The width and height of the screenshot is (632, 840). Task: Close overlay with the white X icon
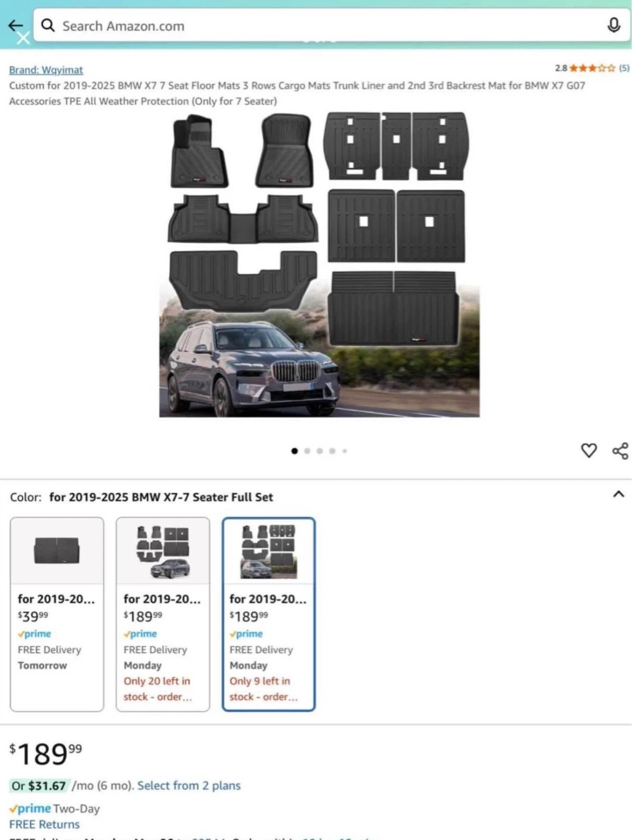tap(23, 38)
